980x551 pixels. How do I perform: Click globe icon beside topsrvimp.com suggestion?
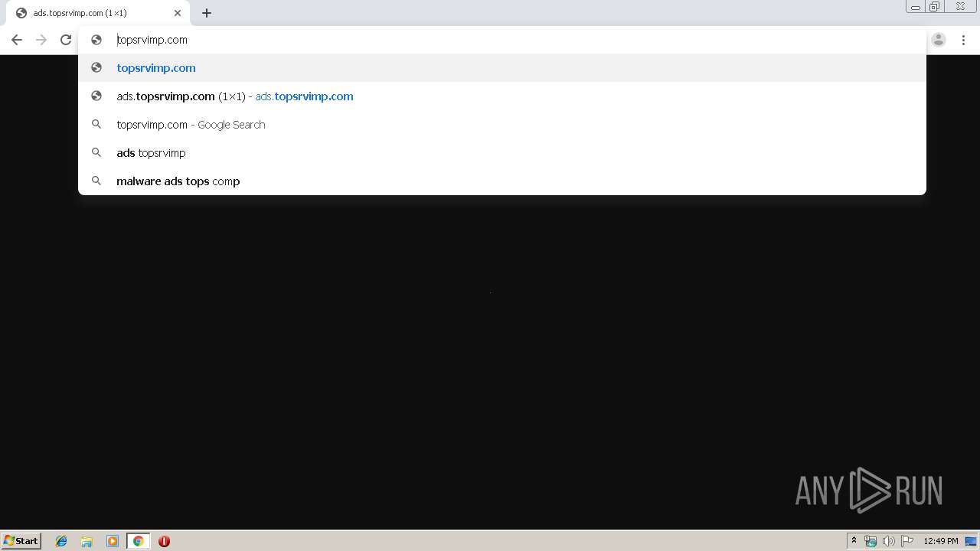pos(96,67)
